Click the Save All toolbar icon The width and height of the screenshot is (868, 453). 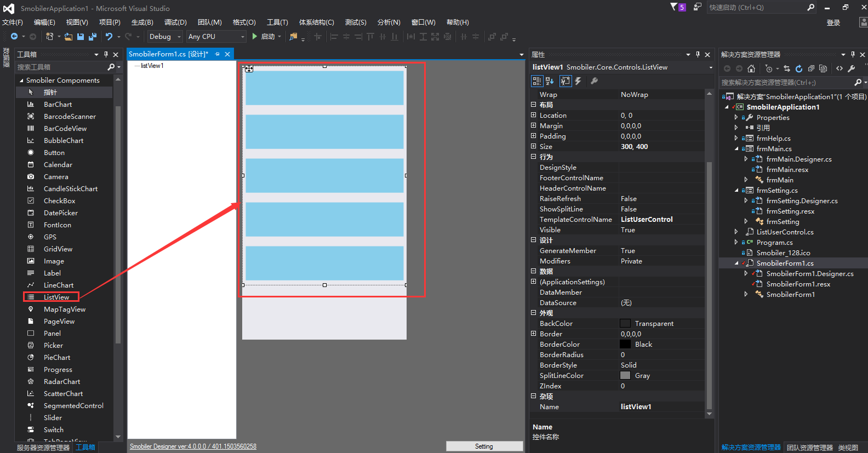pyautogui.click(x=92, y=37)
